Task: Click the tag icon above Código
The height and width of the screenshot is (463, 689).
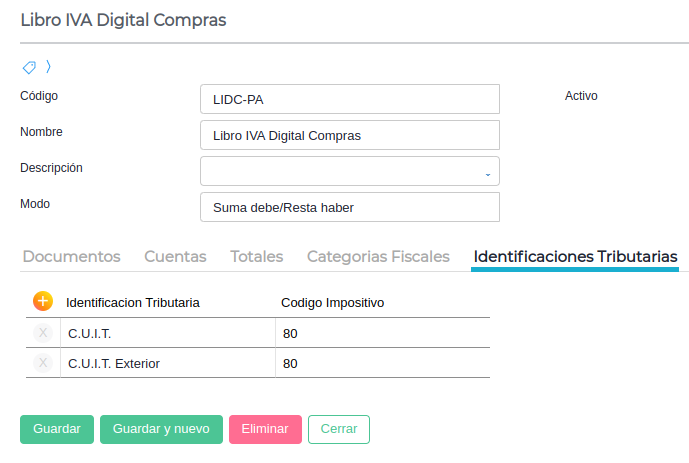Action: pyautogui.click(x=29, y=68)
